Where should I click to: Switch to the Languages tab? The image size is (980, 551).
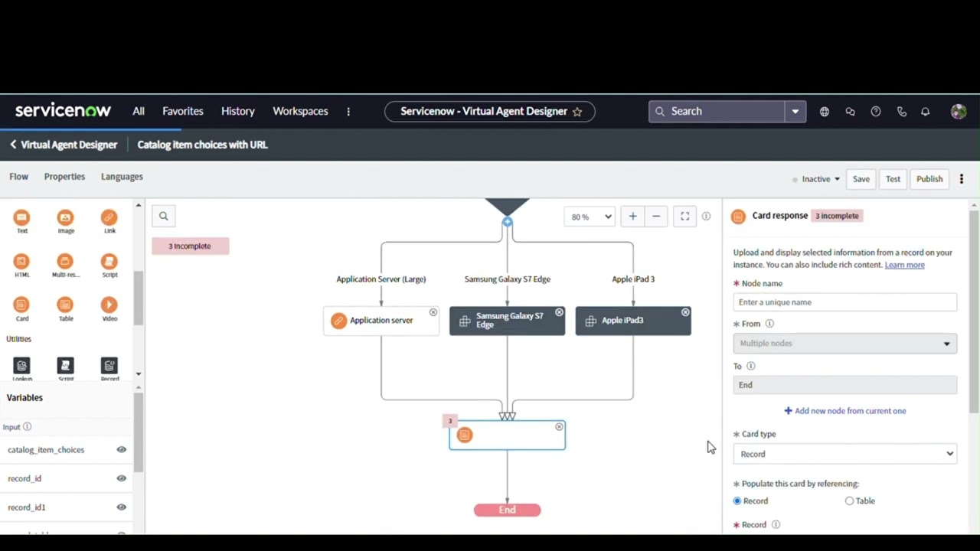[122, 177]
